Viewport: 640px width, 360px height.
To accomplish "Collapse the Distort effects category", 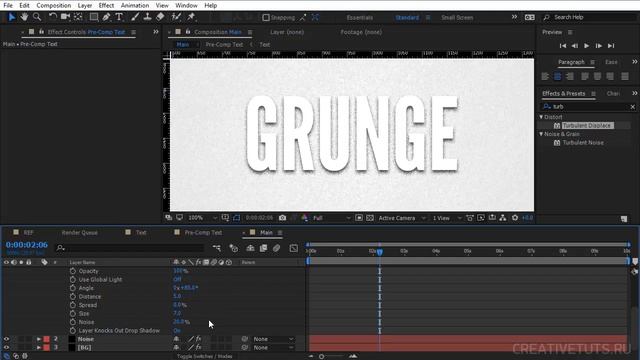I will (x=541, y=117).
